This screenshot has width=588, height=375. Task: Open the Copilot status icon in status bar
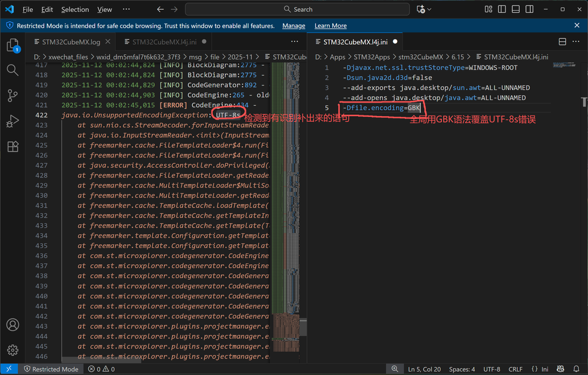point(560,369)
